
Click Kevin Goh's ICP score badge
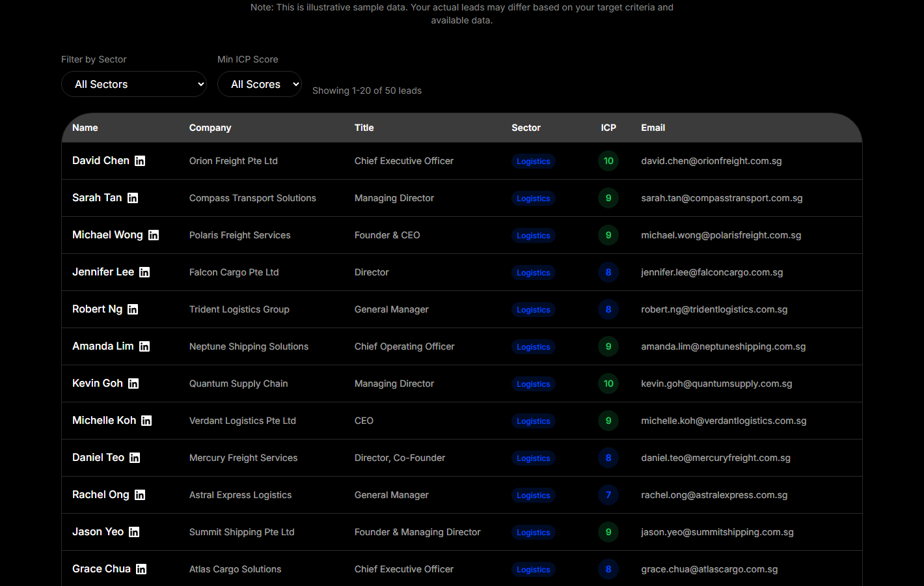(608, 384)
